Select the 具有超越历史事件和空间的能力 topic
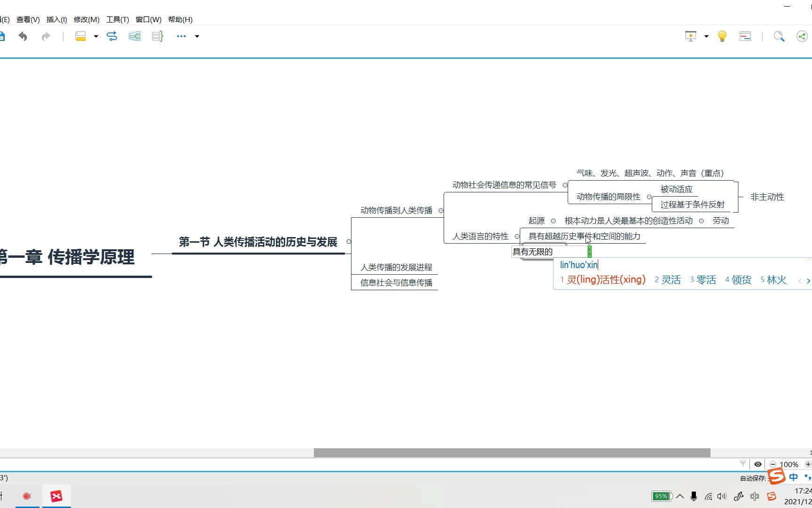This screenshot has width=812, height=508. coord(584,236)
